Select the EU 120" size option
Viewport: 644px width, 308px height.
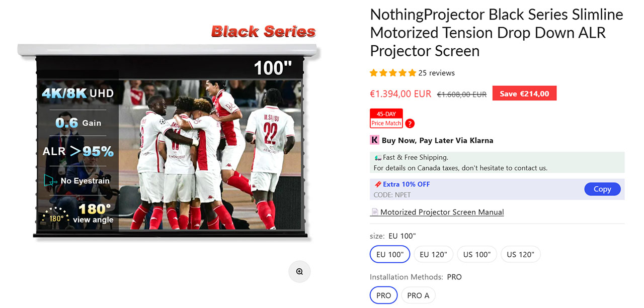(434, 254)
